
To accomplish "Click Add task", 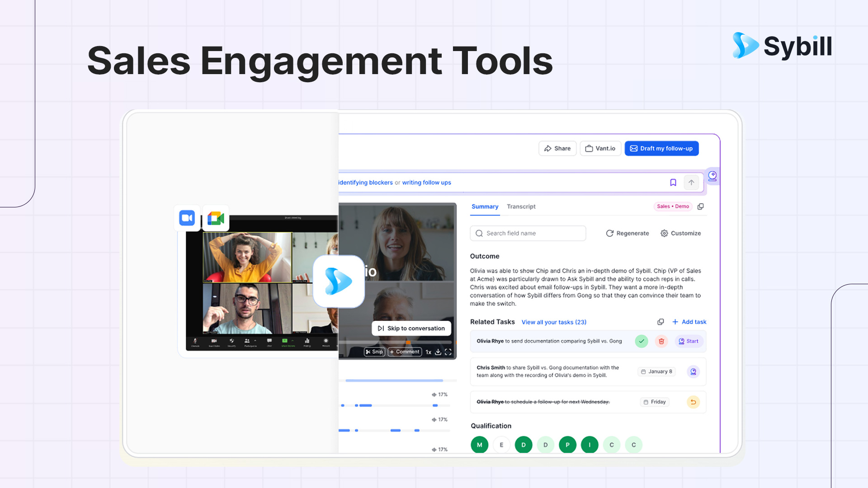I will pos(689,322).
